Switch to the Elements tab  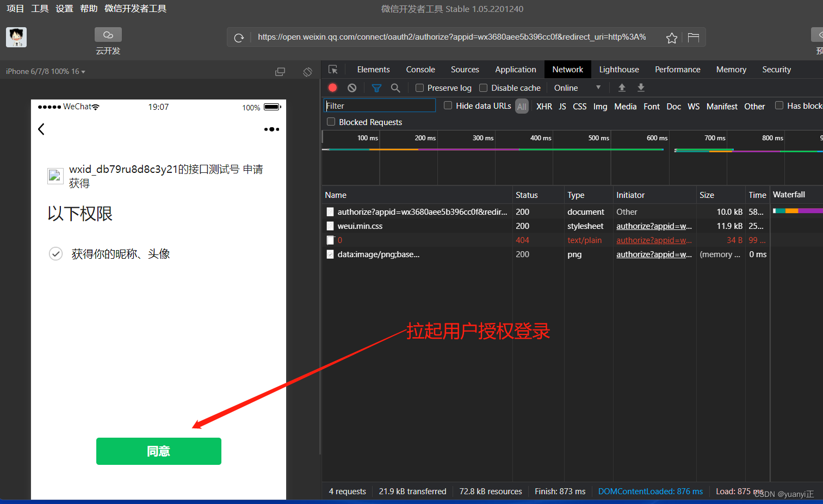coord(373,70)
